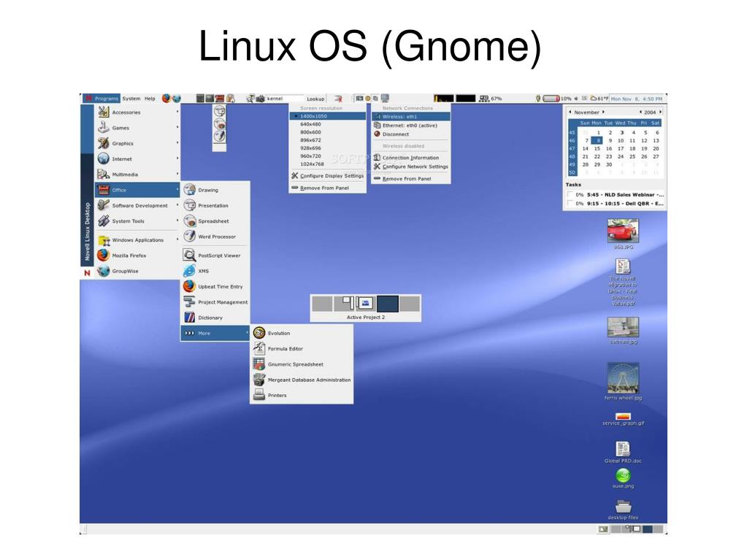Launch Evolution from the More submenu
The height and width of the screenshot is (560, 747).
click(302, 333)
